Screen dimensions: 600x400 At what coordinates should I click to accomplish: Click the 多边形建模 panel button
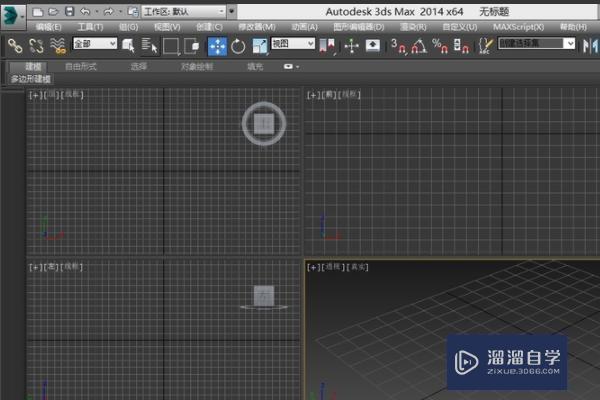tap(31, 79)
